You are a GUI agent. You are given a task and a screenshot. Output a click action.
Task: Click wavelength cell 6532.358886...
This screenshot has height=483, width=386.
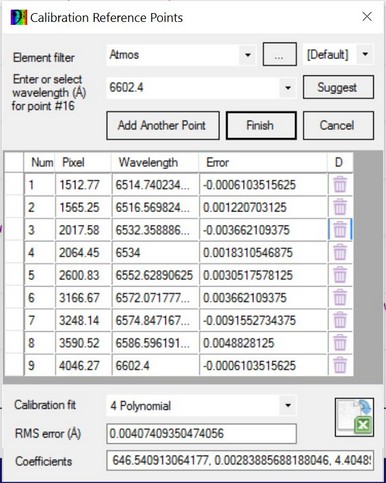tap(155, 230)
